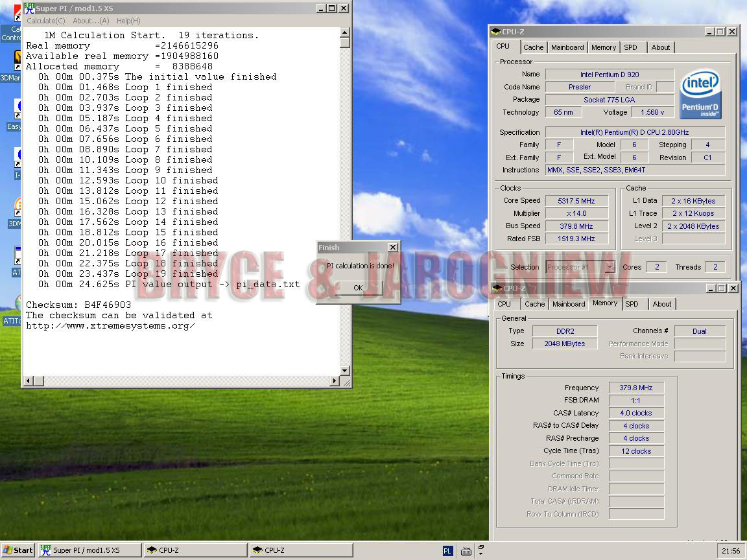Select the Mainboard tab in the lower CPU-Z window
This screenshot has height=560, width=747.
coord(569,304)
